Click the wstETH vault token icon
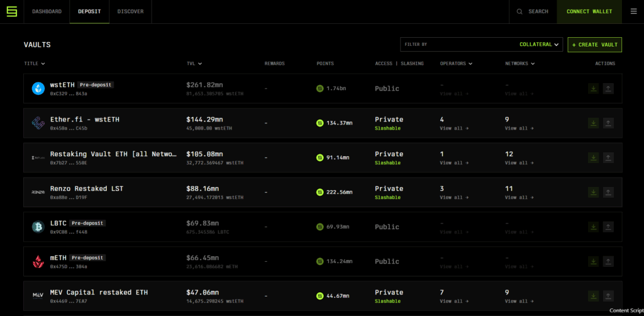 pos(38,88)
